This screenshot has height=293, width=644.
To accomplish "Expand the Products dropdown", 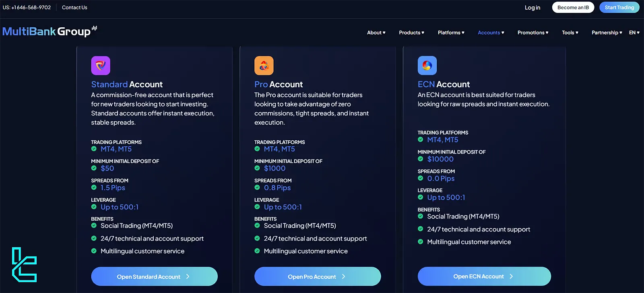I will 411,33.
